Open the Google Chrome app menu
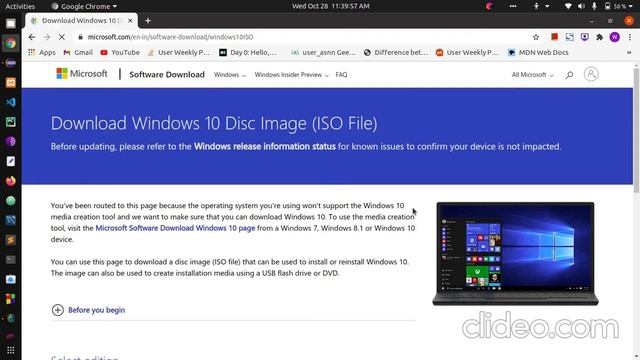This screenshot has height=360, width=640. pos(84,6)
